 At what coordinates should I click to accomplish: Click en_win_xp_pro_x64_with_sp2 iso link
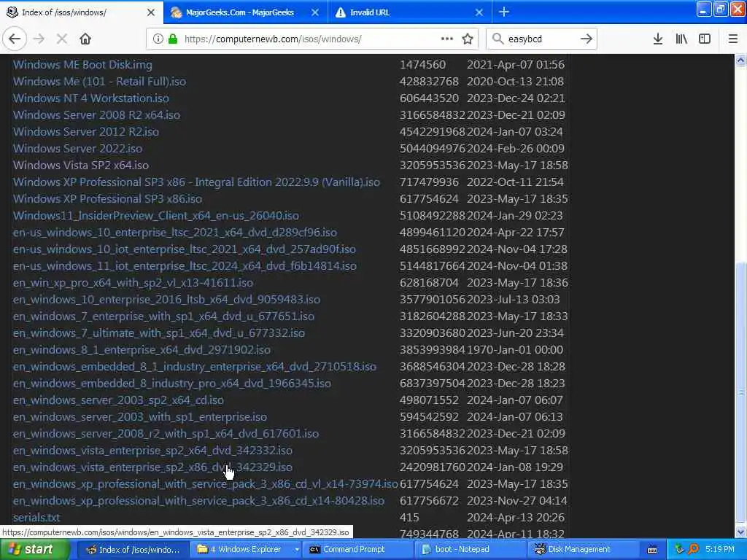pyautogui.click(x=133, y=282)
